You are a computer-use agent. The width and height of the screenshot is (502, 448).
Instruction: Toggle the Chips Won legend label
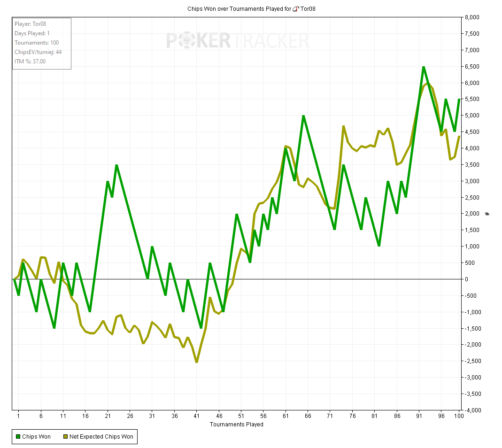pos(36,437)
